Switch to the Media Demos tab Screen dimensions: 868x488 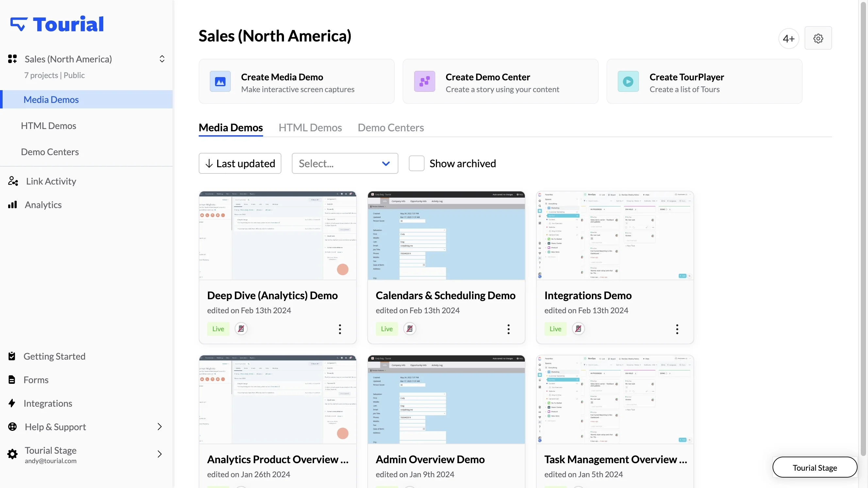(231, 128)
